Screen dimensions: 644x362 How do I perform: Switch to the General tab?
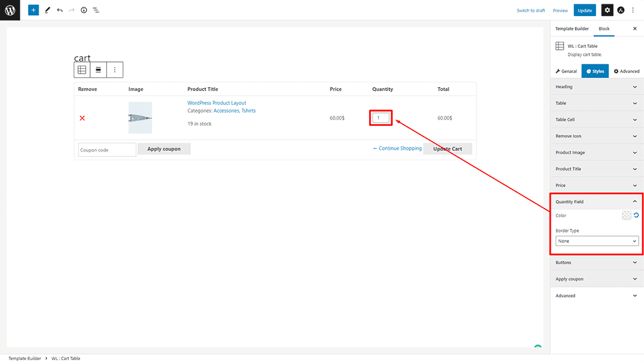pyautogui.click(x=566, y=71)
